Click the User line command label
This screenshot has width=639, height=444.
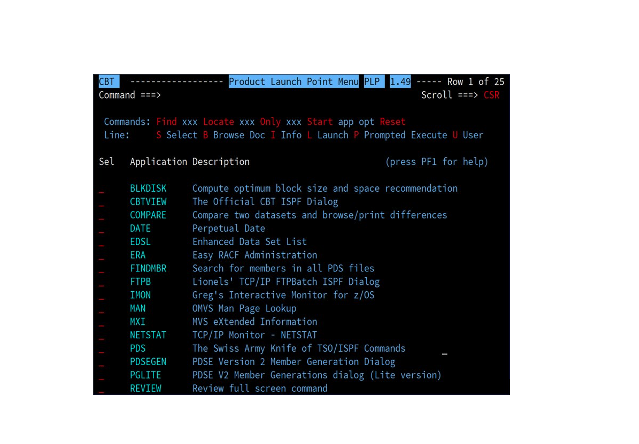(473, 135)
